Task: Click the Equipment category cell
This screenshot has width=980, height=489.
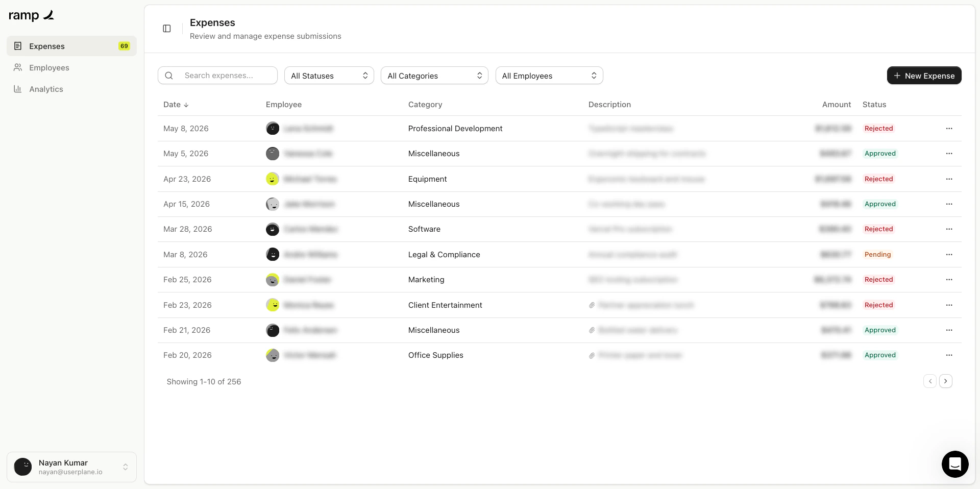Action: [427, 179]
